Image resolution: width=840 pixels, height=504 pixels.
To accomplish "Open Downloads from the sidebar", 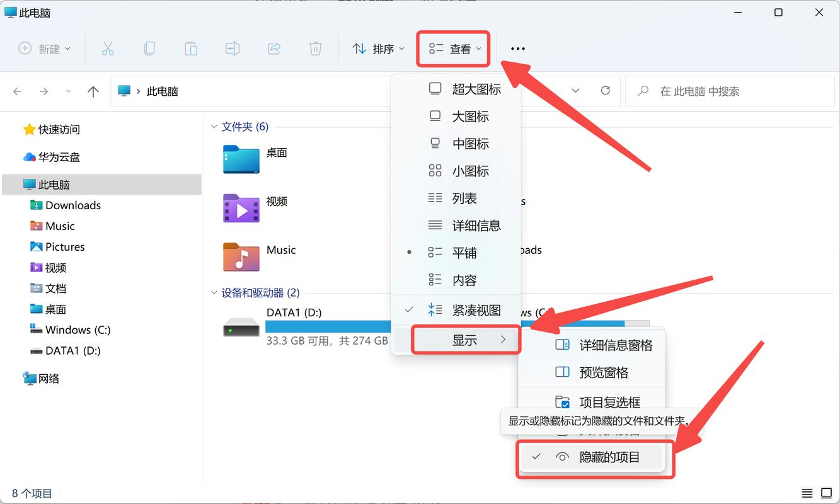I will pos(72,205).
